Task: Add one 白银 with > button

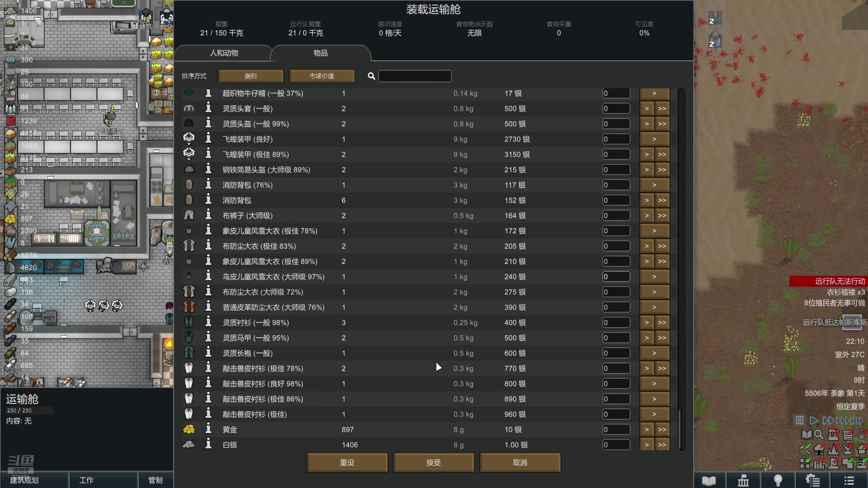Action: tap(647, 445)
